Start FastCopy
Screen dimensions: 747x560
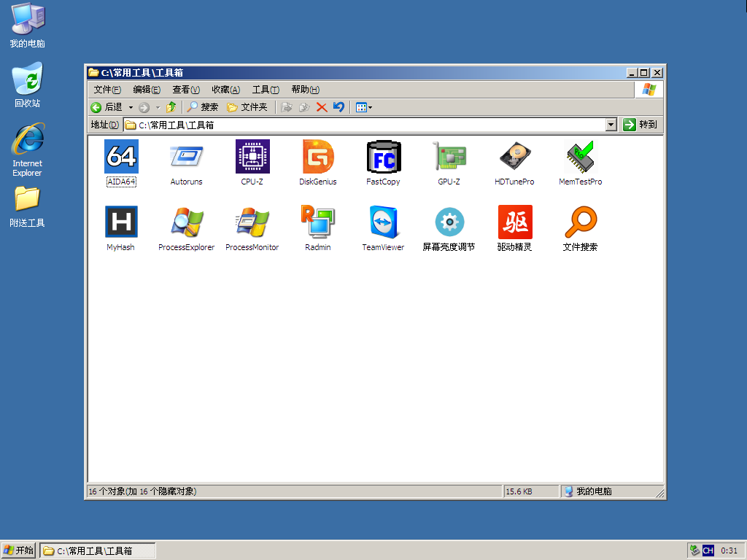383,157
